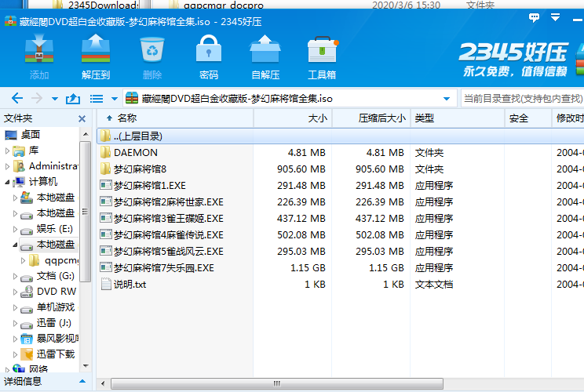
Task: Select 梦幻麻将馆1.EXE file
Action: pos(149,186)
